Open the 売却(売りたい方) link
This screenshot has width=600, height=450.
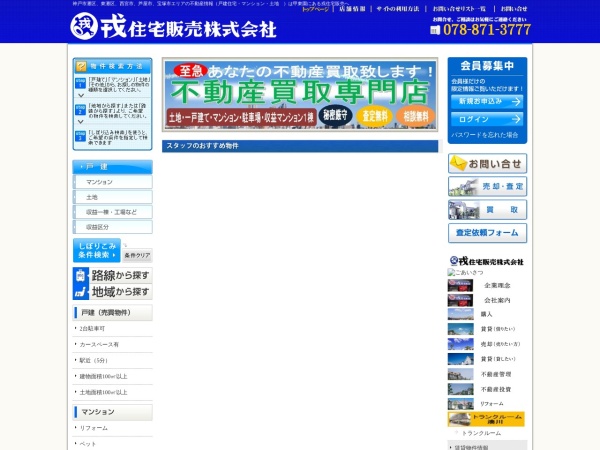[x=500, y=344]
